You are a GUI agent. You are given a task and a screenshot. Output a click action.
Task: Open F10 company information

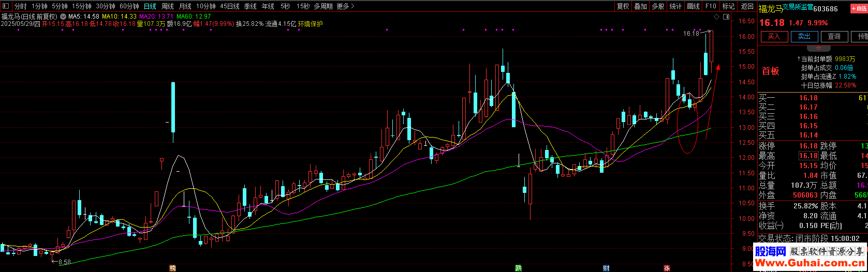click(711, 6)
